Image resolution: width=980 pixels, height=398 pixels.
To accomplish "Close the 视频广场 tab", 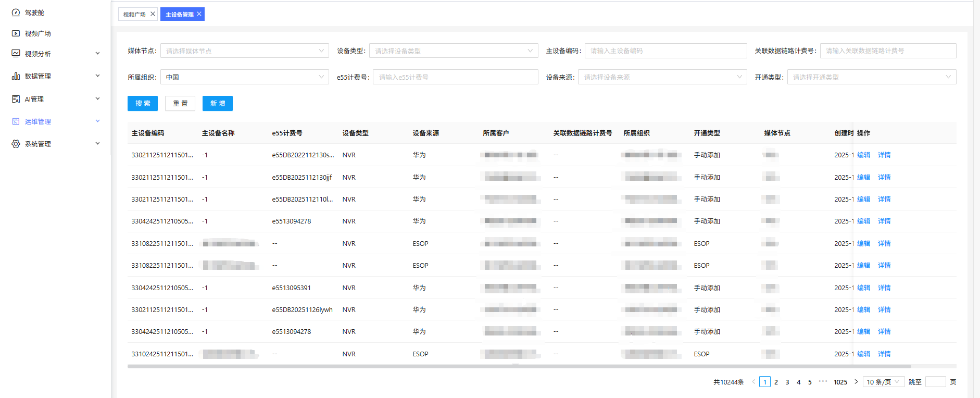I will point(153,14).
